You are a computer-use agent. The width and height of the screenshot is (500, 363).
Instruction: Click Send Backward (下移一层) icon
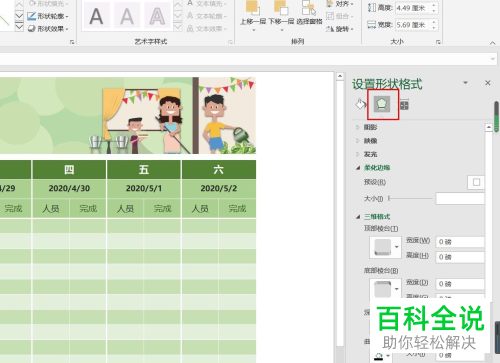(281, 8)
